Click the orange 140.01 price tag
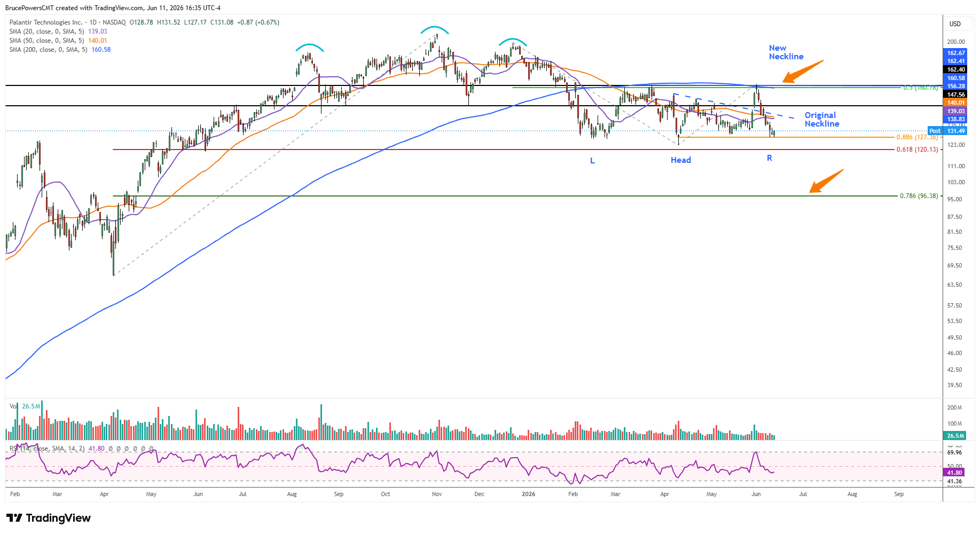980x534 pixels. coord(956,103)
